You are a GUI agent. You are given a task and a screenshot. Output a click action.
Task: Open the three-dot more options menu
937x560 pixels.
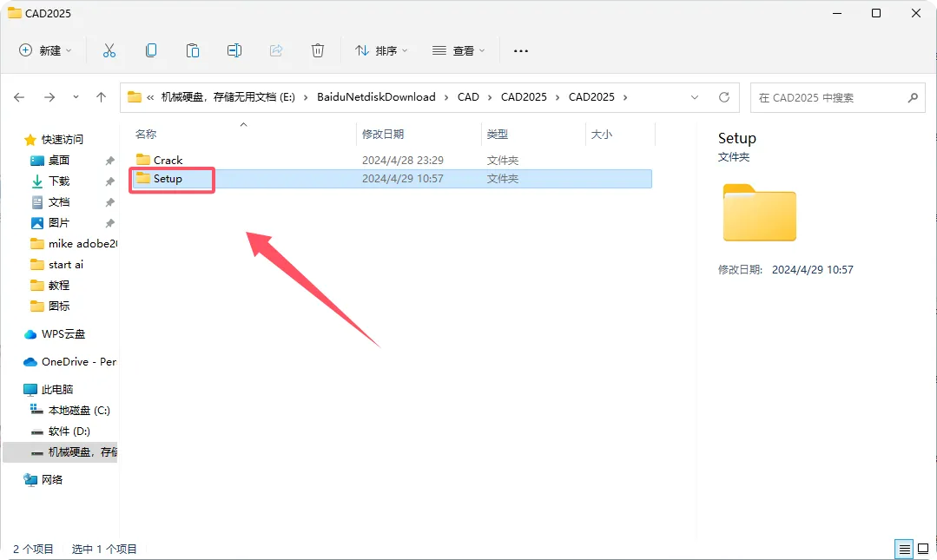click(x=521, y=51)
